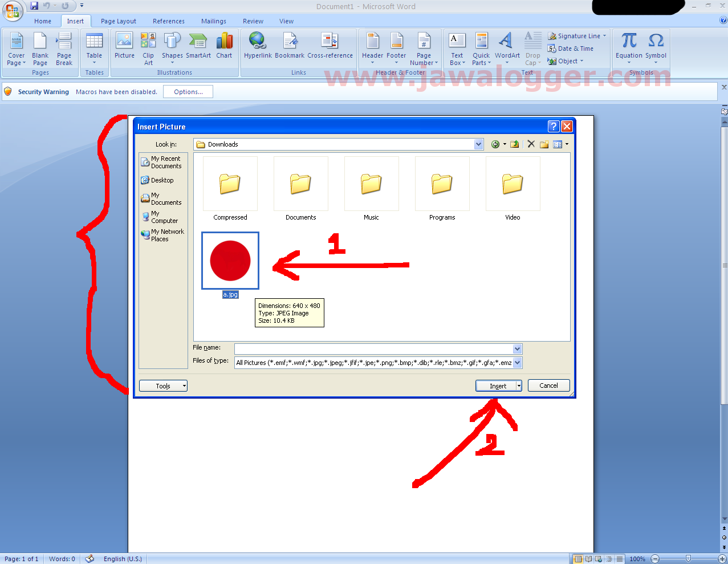Move the zoom slider handle
Image resolution: width=728 pixels, height=564 pixels.
(x=688, y=559)
